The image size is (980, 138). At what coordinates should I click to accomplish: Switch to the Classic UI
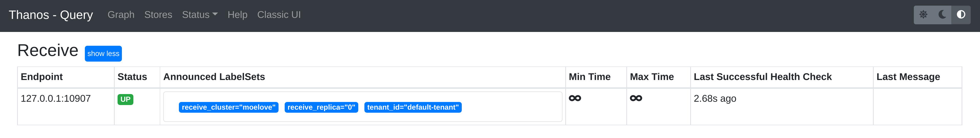pyautogui.click(x=279, y=15)
